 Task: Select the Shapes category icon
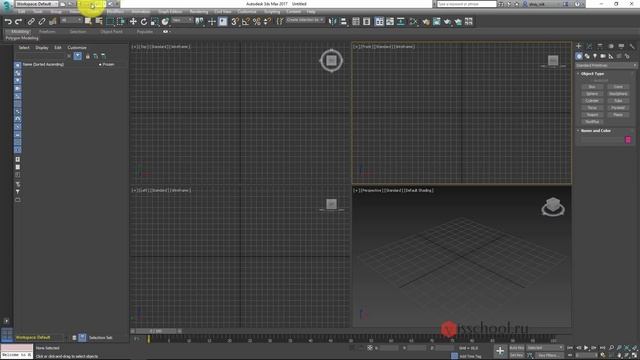click(x=587, y=56)
